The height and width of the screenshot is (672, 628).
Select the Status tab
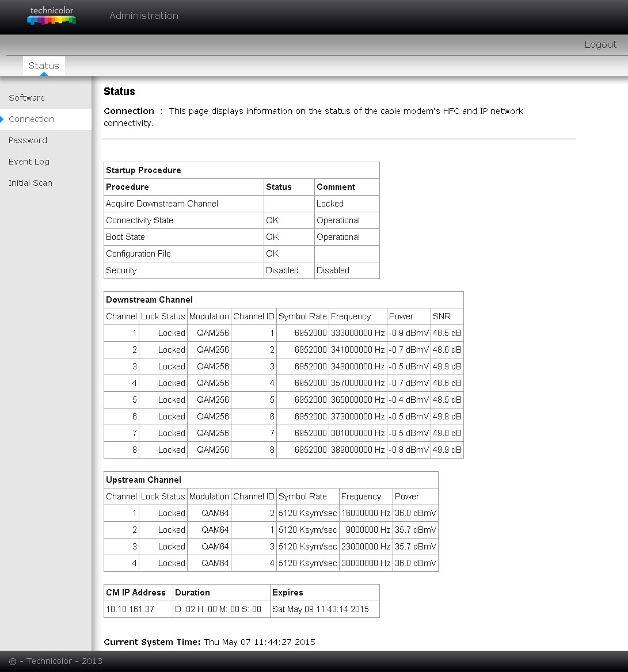(44, 66)
